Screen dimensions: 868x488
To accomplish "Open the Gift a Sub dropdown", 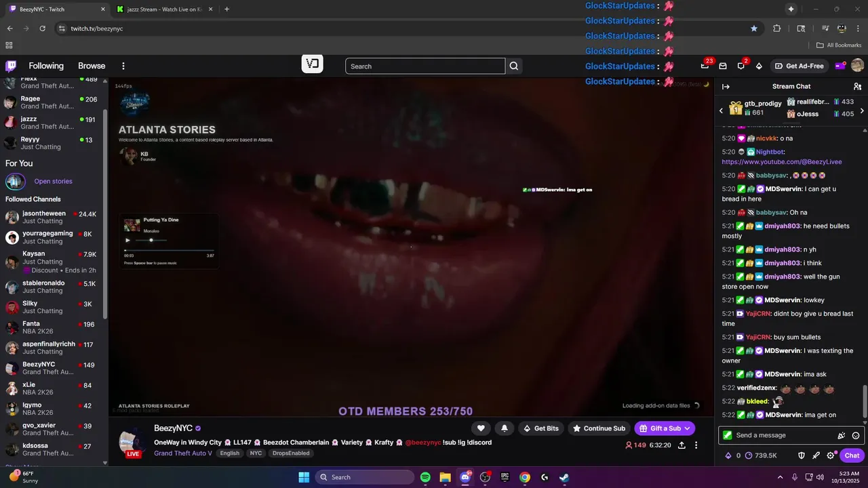I will [665, 428].
